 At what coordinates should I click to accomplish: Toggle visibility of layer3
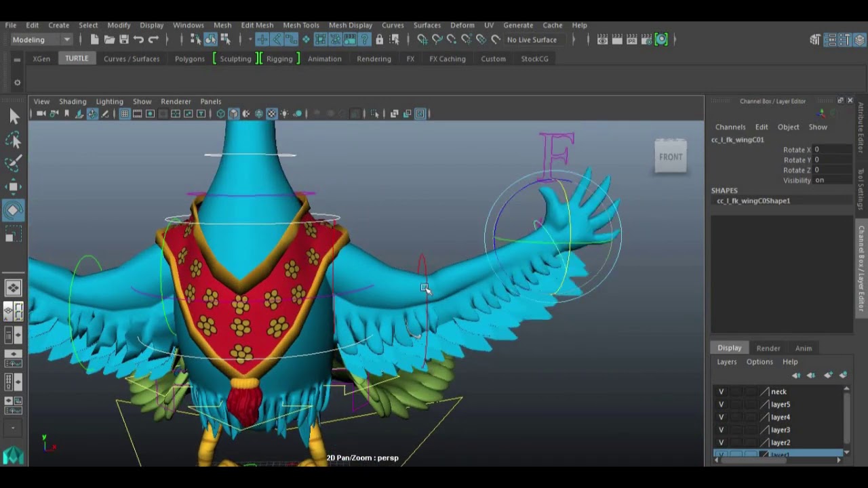pyautogui.click(x=721, y=430)
